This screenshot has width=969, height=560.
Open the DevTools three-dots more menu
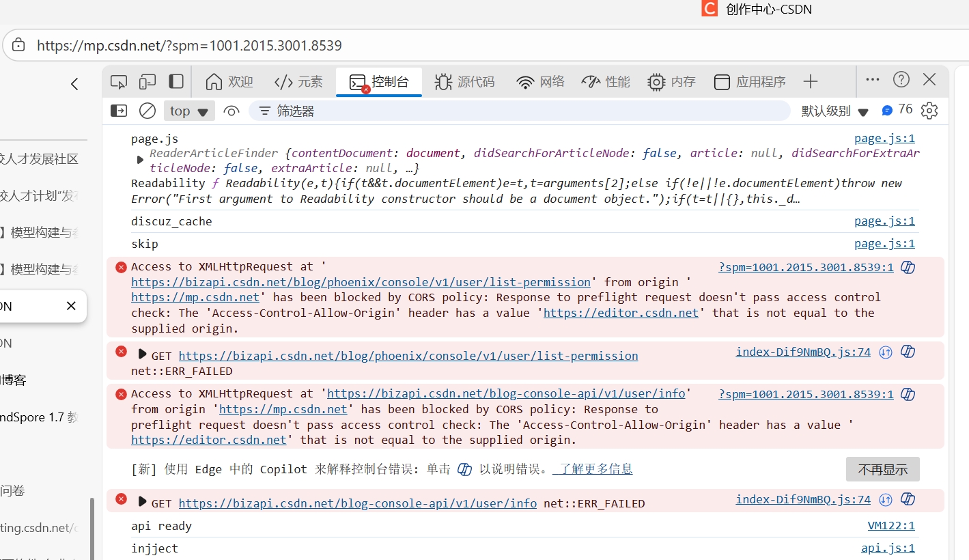(x=873, y=80)
